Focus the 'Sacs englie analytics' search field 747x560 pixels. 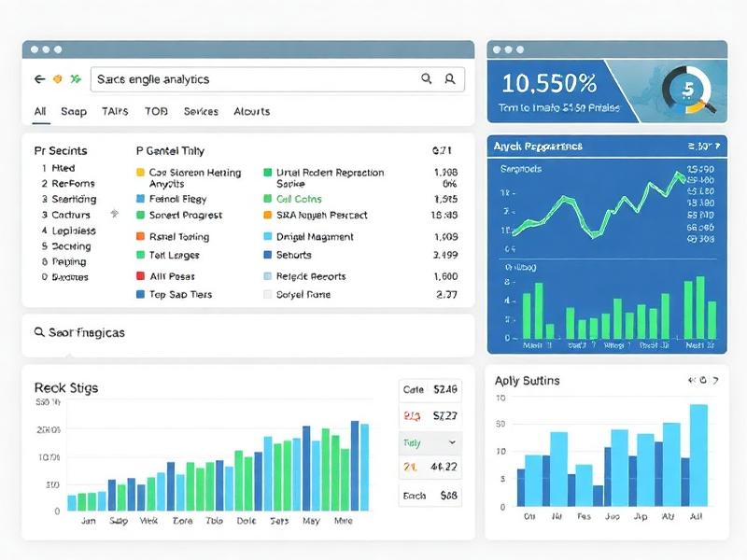pos(277,79)
